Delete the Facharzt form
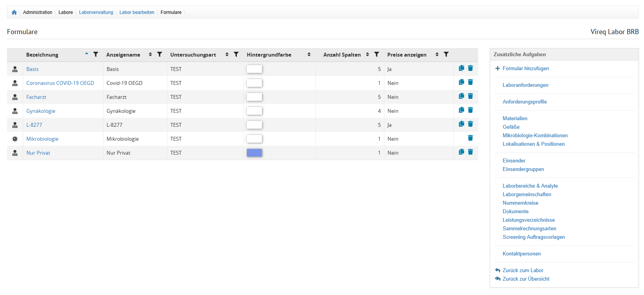 [470, 96]
